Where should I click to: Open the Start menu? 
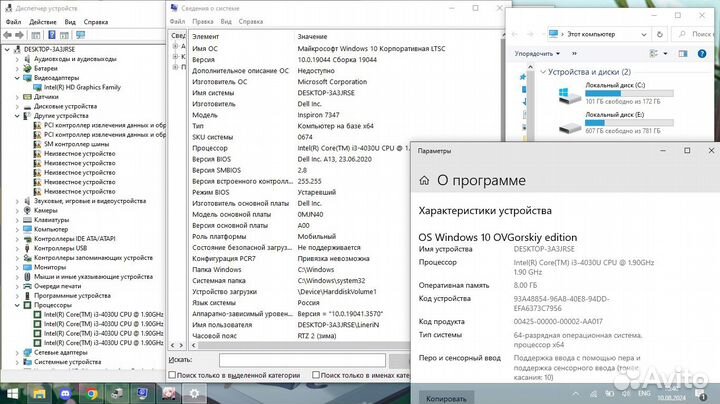pos(12,393)
